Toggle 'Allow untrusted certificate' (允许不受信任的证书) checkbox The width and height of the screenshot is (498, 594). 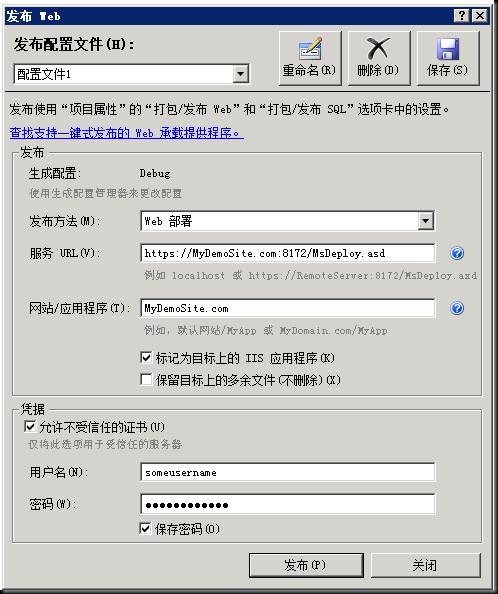[30, 427]
